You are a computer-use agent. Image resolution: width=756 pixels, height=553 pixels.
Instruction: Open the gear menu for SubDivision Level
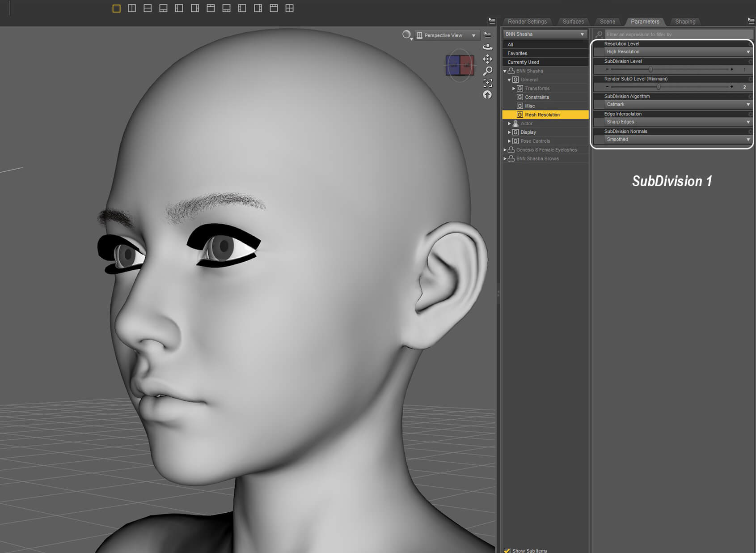coord(750,61)
